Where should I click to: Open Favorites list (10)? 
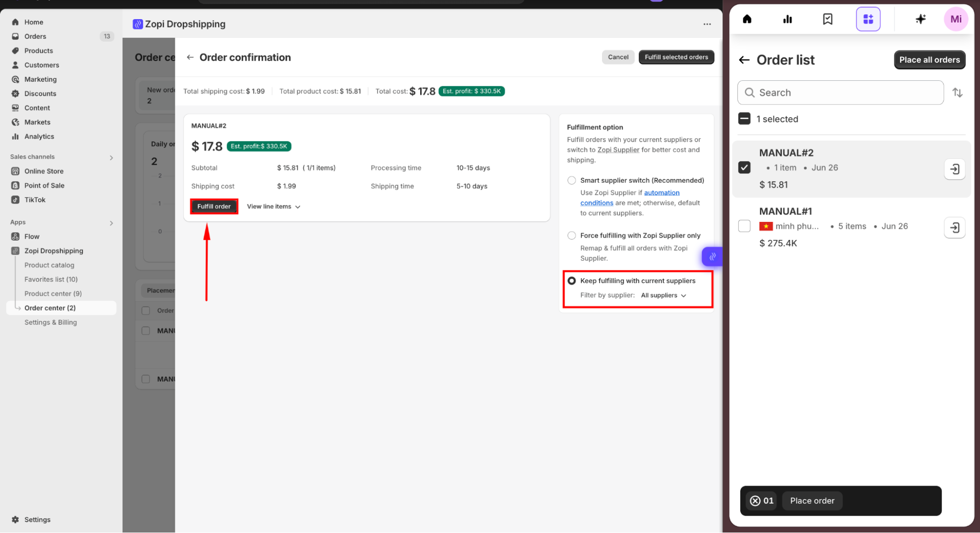coord(51,279)
